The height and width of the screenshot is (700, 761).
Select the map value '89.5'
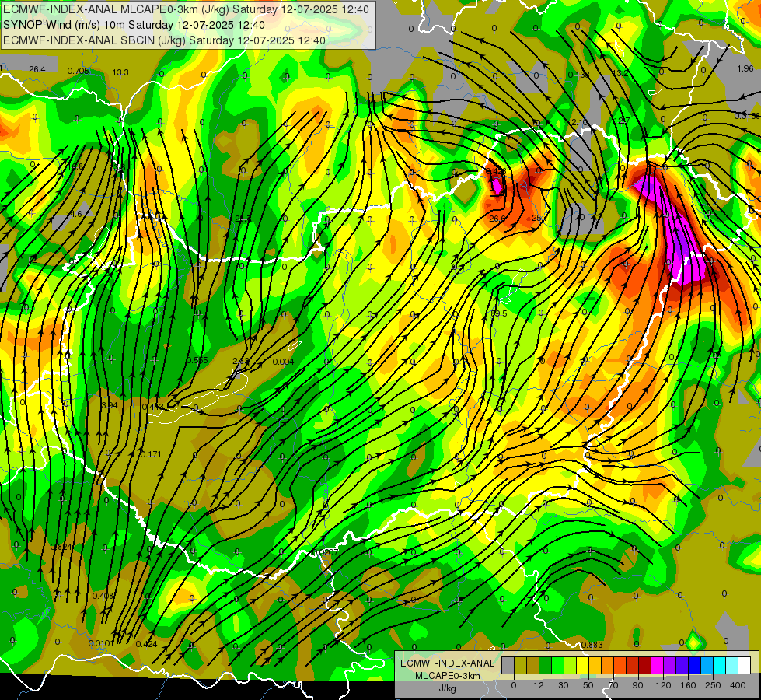coord(499,313)
